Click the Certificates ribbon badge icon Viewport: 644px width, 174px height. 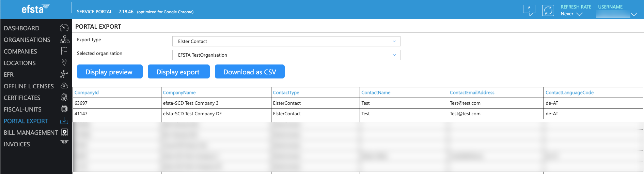(64, 97)
